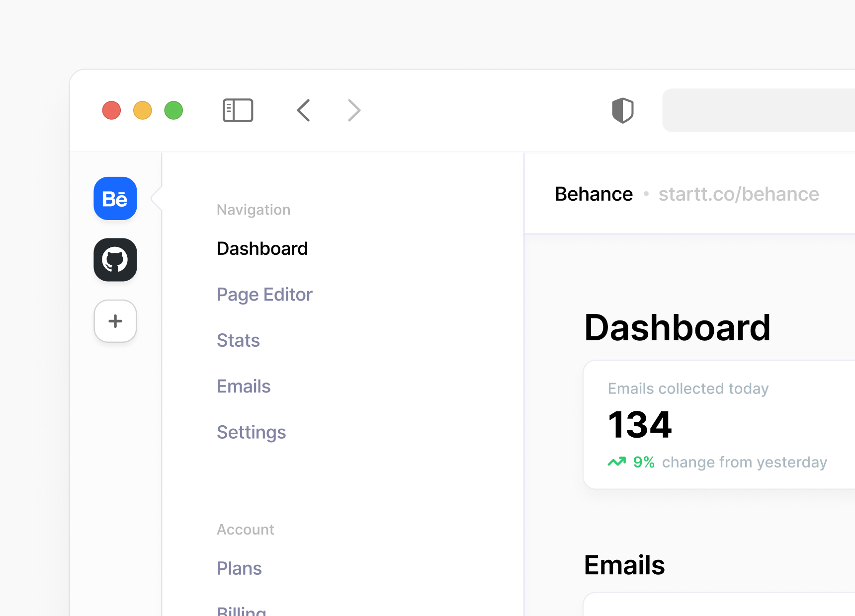Open Dashboard in the navigation menu

[x=262, y=248]
